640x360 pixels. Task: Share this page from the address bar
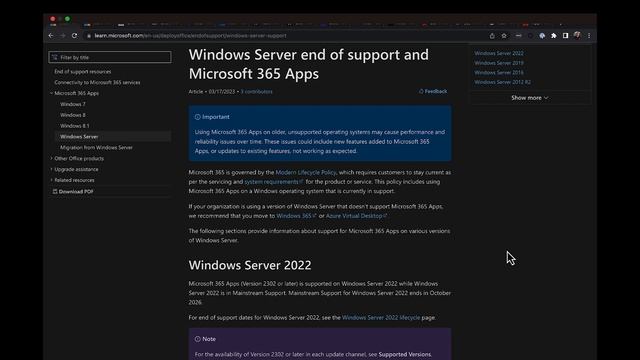tap(492, 36)
